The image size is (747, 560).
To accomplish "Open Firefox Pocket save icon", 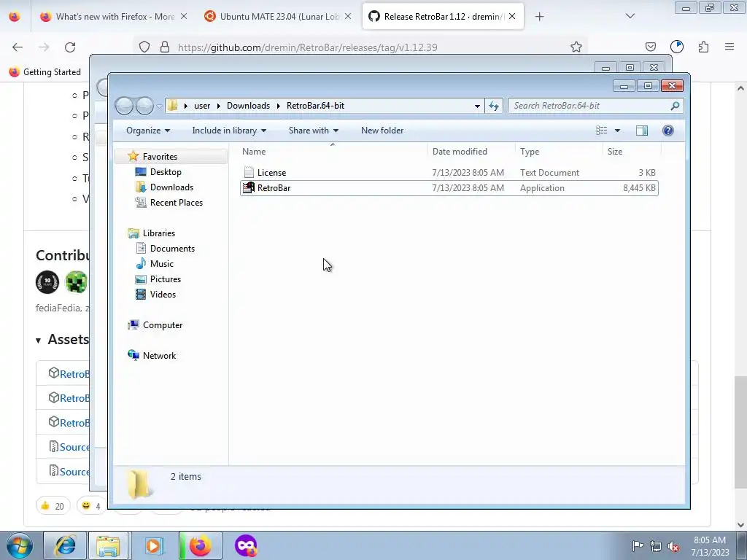I will click(x=650, y=47).
